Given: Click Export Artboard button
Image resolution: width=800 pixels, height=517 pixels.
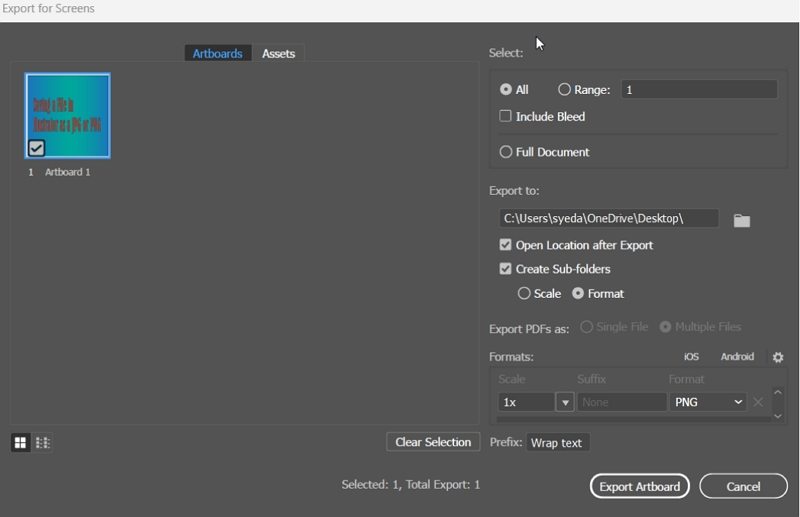Looking at the screenshot, I should 640,486.
